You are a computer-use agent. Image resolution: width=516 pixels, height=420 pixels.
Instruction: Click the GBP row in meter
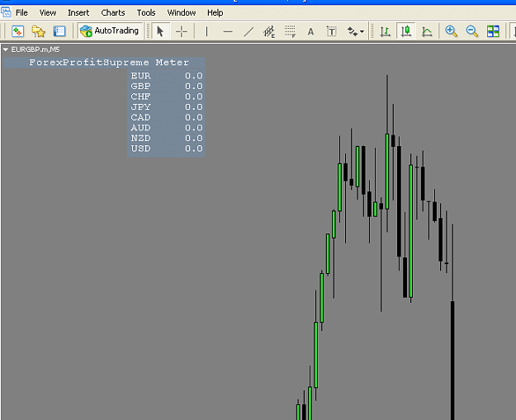click(x=166, y=86)
